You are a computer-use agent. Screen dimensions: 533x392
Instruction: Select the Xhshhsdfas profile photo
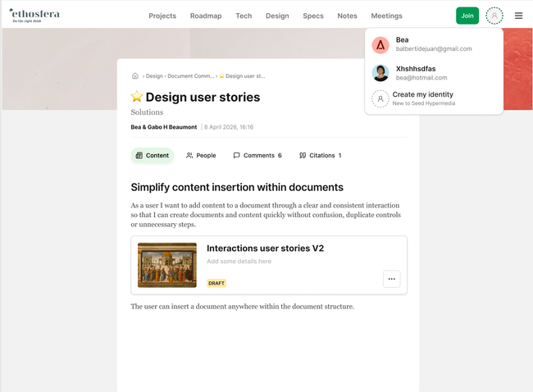[x=380, y=73]
